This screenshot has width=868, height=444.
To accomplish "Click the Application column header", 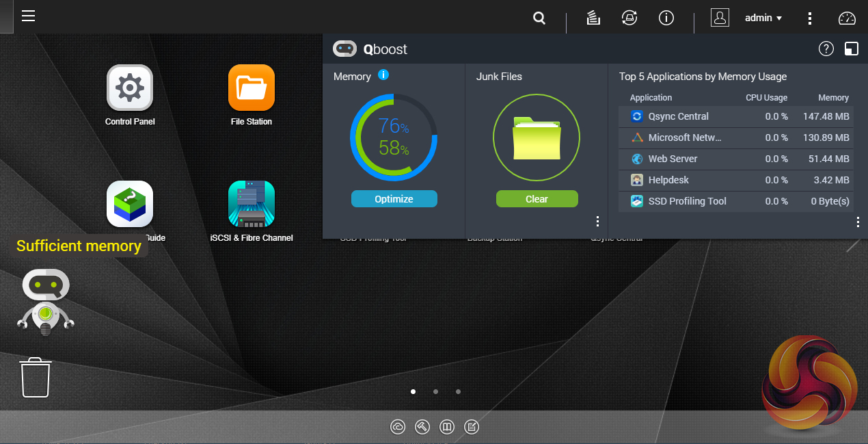I will tap(651, 98).
